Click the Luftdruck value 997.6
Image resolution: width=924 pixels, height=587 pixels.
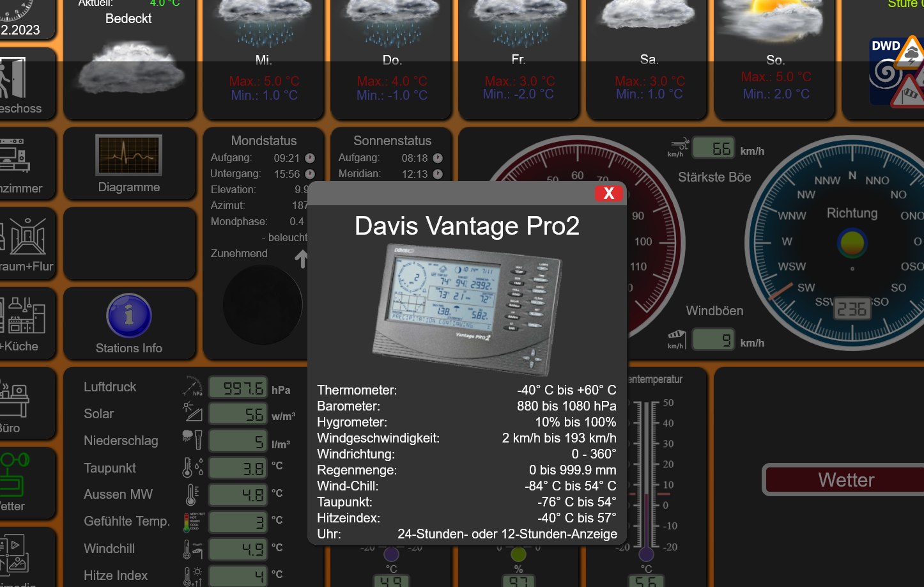pos(238,387)
